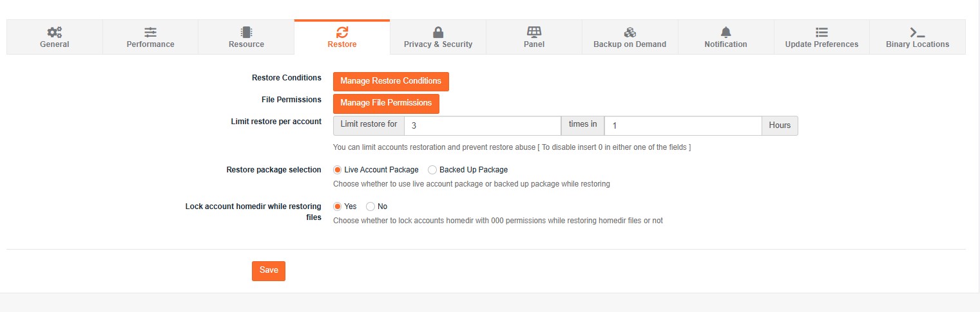Click the Binary Locations terminal icon

[918, 32]
